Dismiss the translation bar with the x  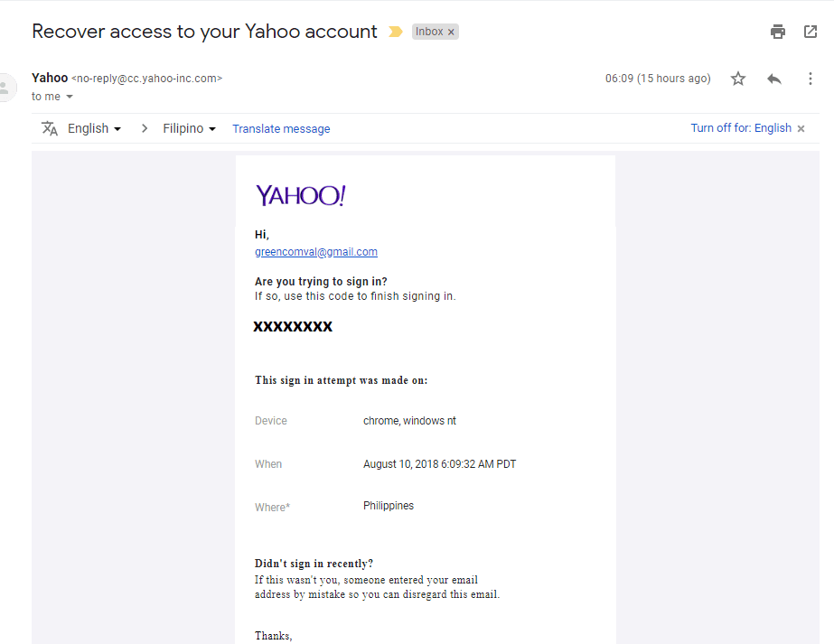pyautogui.click(x=801, y=128)
